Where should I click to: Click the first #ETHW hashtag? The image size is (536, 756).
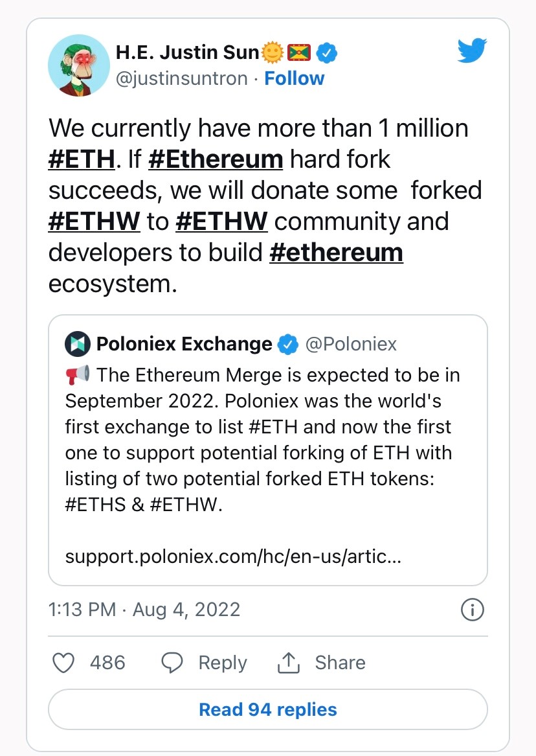(x=94, y=222)
